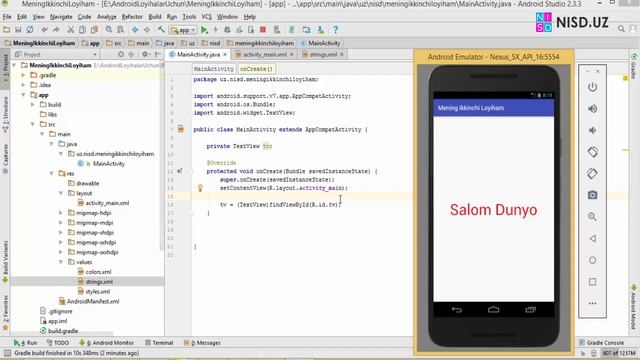The image size is (640, 360).
Task: Click the Copy toolbar icon
Action: pyautogui.click(x=82, y=30)
